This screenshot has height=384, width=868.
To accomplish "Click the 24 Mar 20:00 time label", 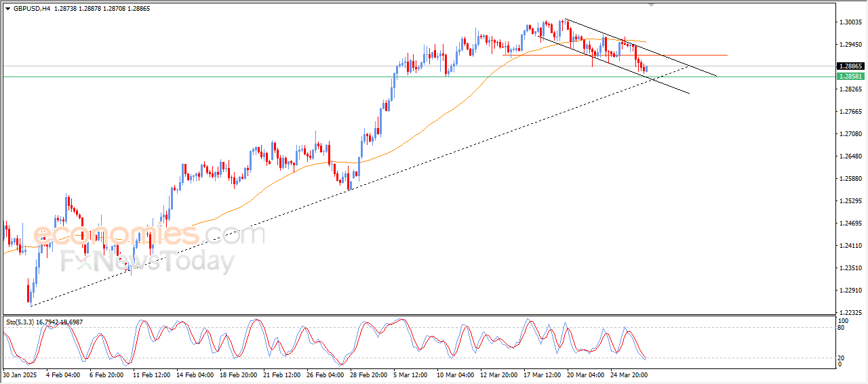I will click(629, 375).
